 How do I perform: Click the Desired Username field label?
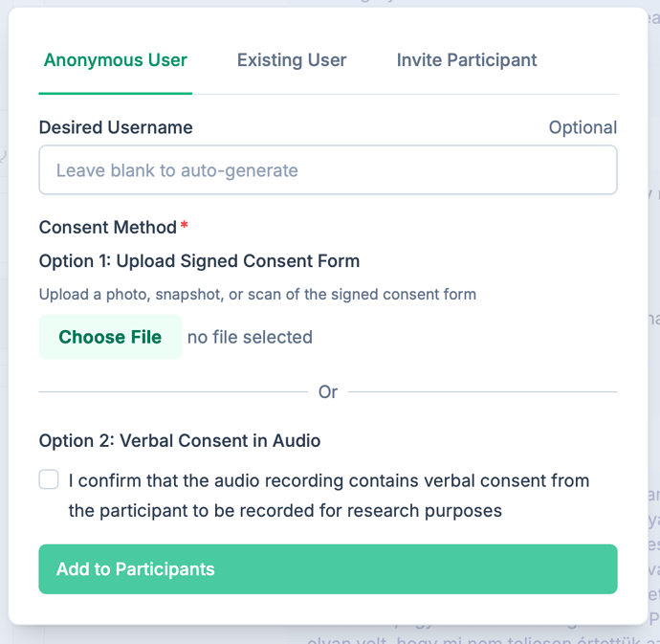coord(116,127)
